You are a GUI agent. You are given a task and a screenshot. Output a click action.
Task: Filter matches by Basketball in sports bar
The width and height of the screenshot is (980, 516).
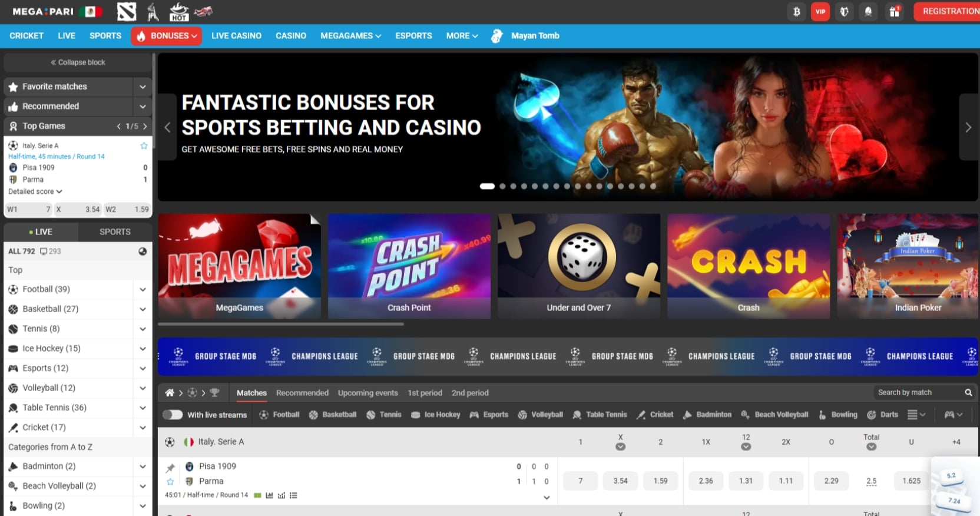(x=333, y=415)
